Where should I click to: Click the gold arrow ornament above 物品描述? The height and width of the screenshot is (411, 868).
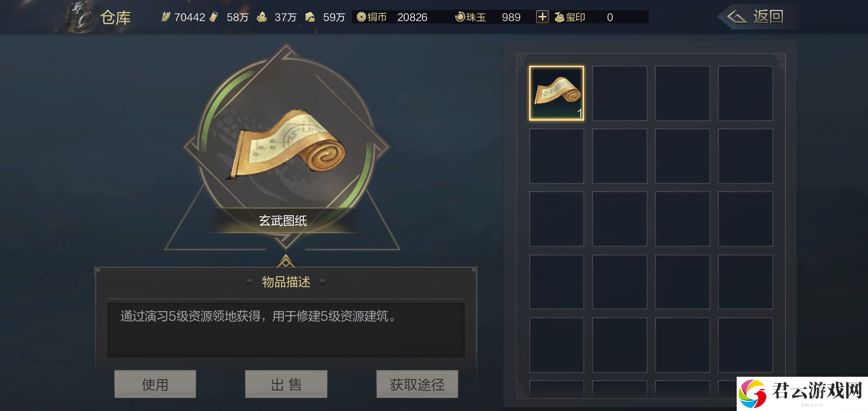point(286,261)
